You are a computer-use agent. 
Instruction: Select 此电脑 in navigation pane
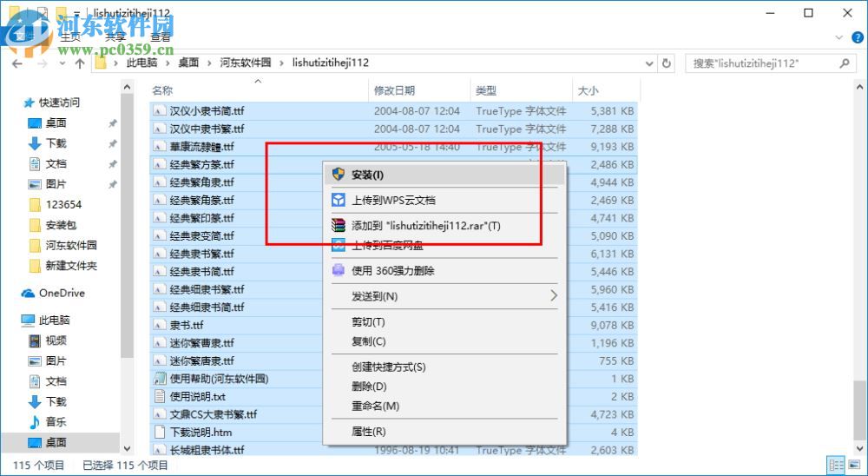click(x=54, y=320)
